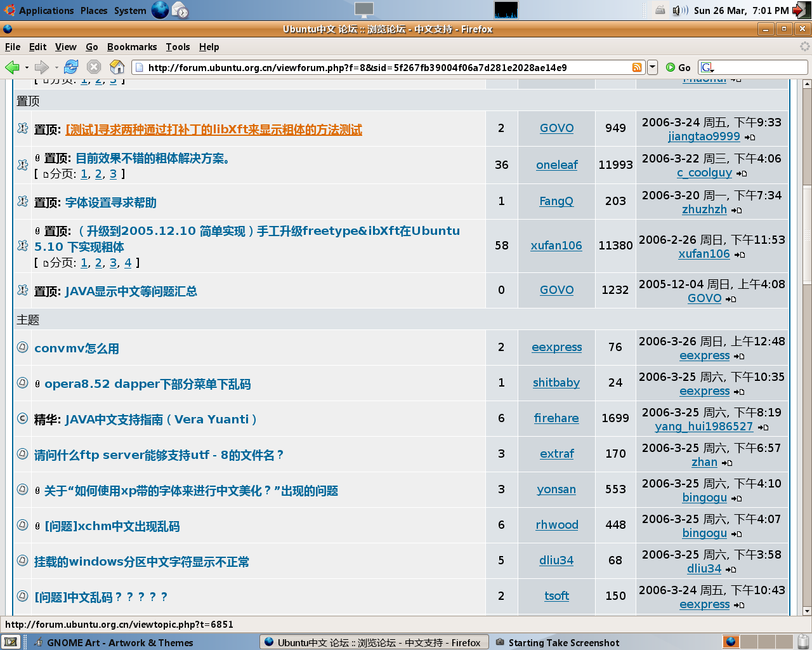This screenshot has width=812, height=650.
Task: Open the JAVA中文支持指南 topic
Action: tap(161, 419)
